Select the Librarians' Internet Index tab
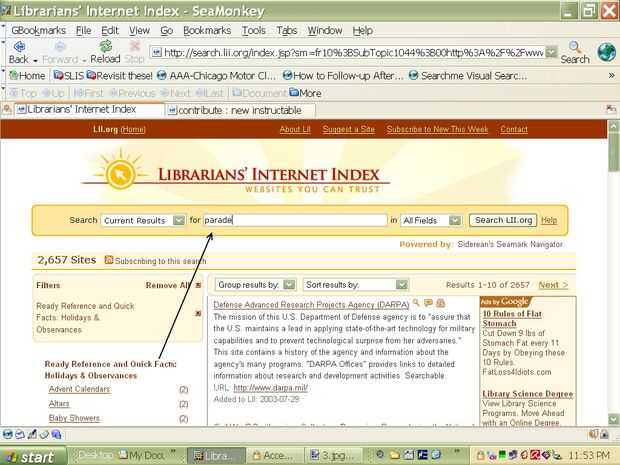This screenshot has height=465, width=620. pyautogui.click(x=89, y=110)
